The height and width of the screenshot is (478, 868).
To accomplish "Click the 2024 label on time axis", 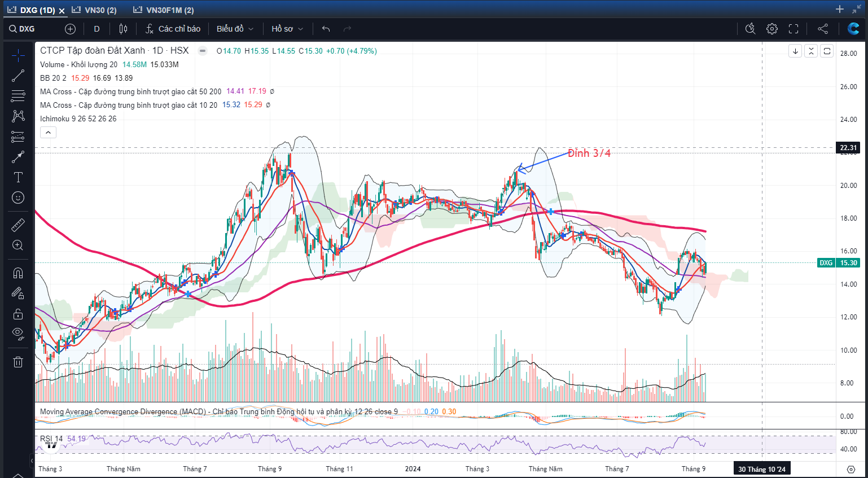I will (x=413, y=469).
